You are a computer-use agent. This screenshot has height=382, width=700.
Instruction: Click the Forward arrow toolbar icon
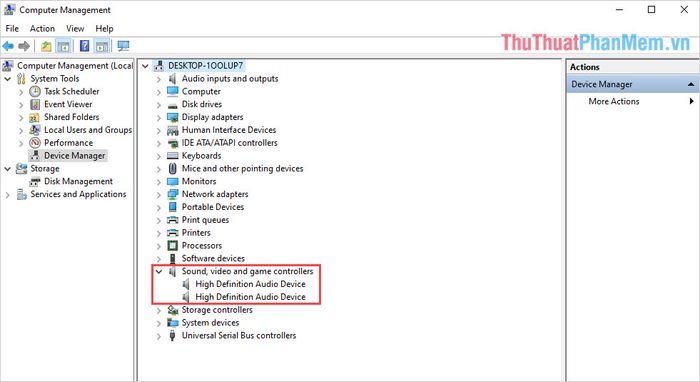coord(24,46)
